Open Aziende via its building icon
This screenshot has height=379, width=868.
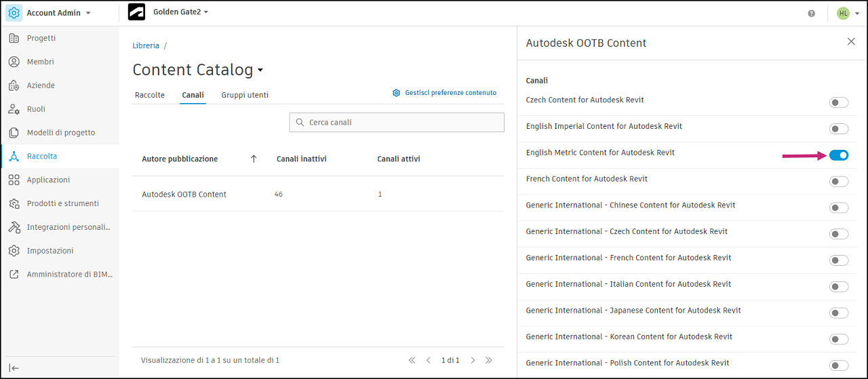click(14, 85)
